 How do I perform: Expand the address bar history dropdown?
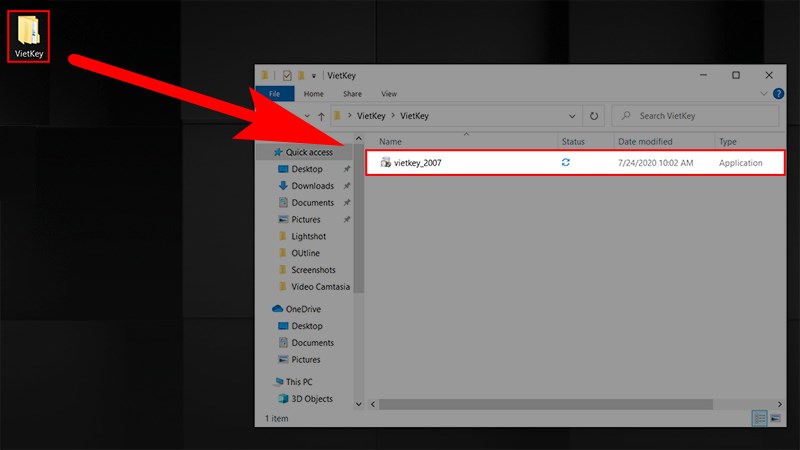click(572, 116)
